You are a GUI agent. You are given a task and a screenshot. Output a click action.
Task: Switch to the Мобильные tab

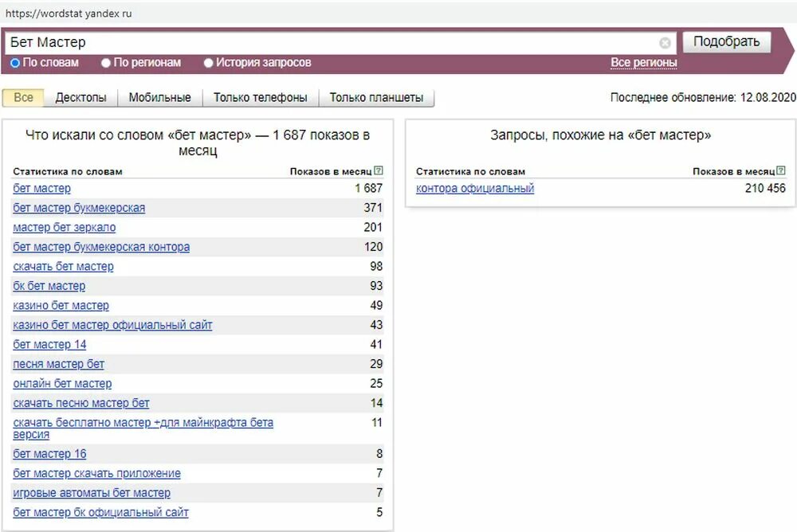pos(159,97)
